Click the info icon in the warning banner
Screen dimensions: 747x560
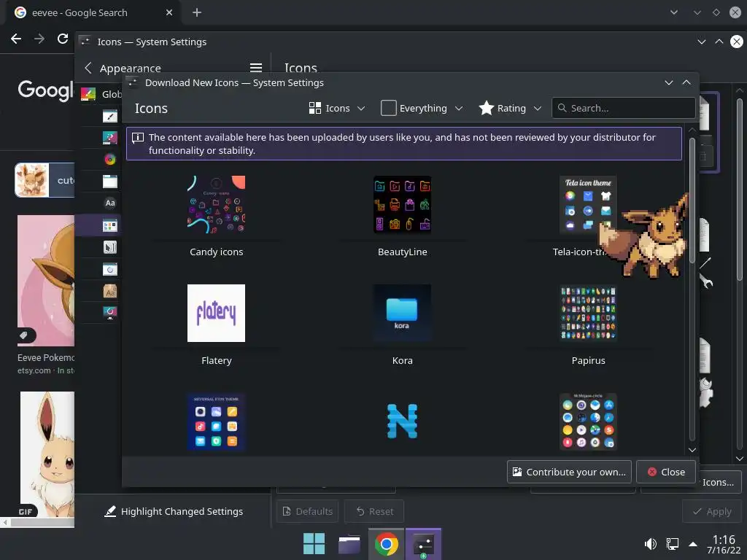[138, 138]
